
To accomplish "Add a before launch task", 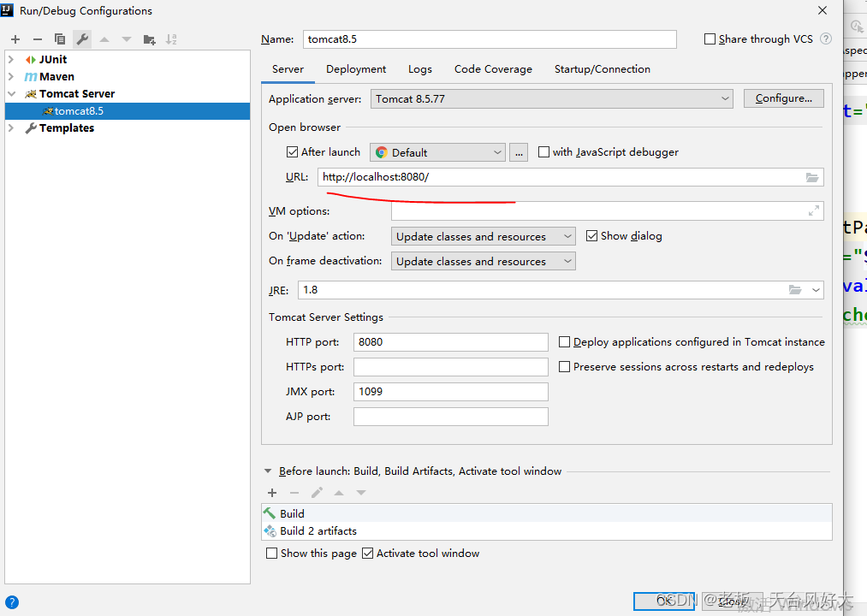I will [272, 493].
